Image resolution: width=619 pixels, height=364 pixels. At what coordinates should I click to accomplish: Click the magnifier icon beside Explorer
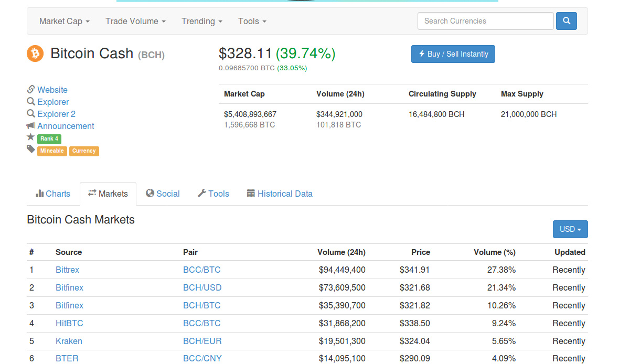point(31,101)
